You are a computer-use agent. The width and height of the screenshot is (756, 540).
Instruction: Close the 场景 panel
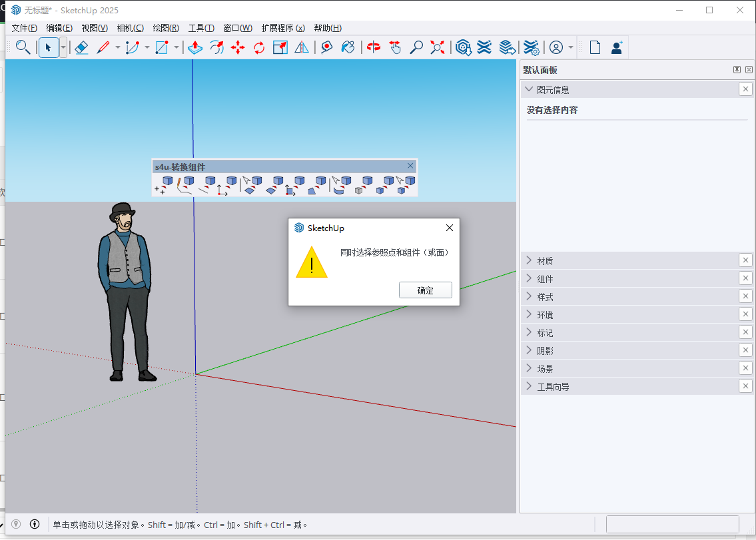(x=745, y=368)
